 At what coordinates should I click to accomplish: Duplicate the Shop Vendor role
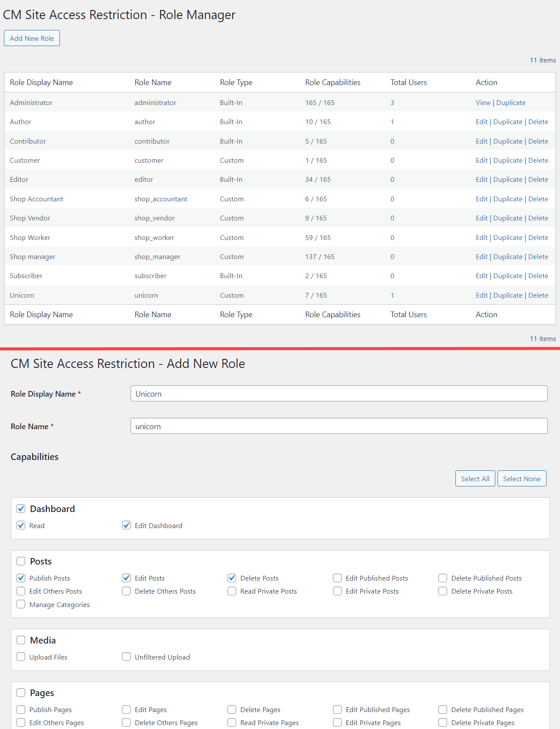tap(507, 218)
